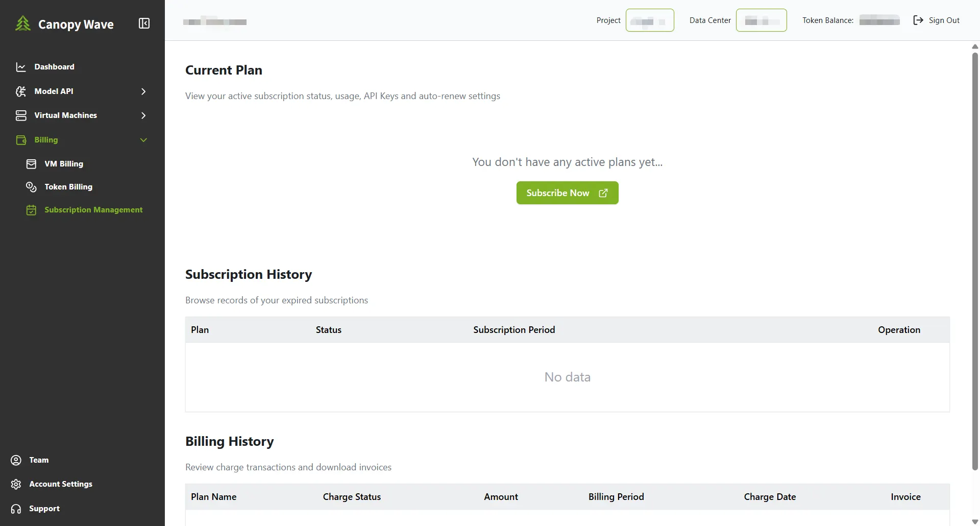Open the Data Center selector dropdown

tap(761, 20)
